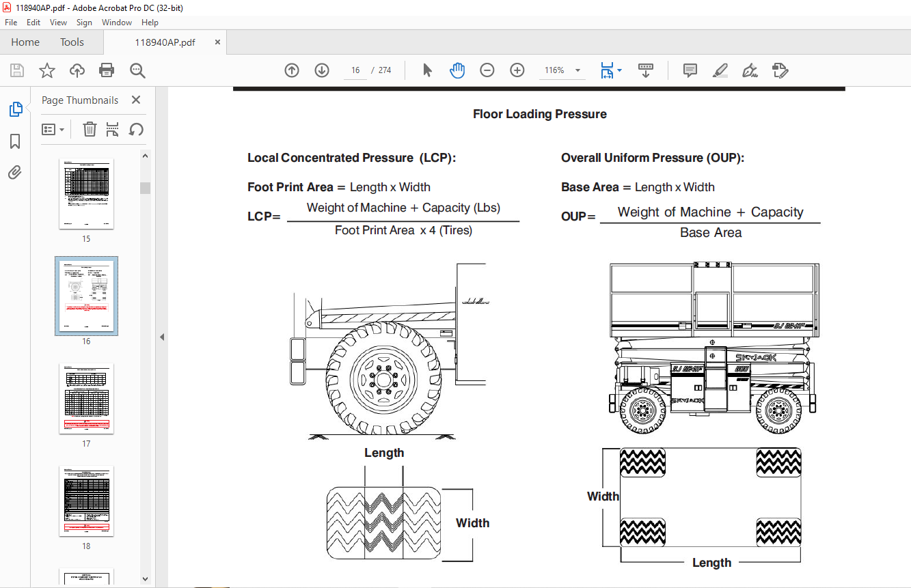Click the share/send file icon
911x588 pixels.
point(780,70)
